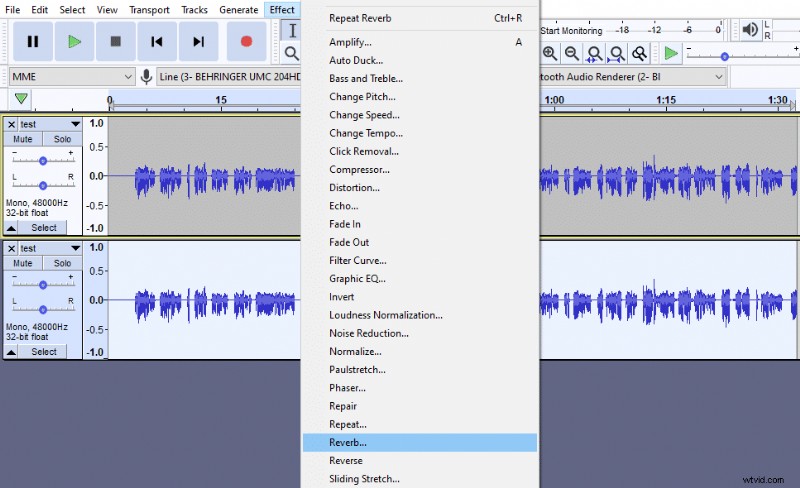Choose Bass and Treble... effect
This screenshot has height=488, width=800.
(420, 79)
